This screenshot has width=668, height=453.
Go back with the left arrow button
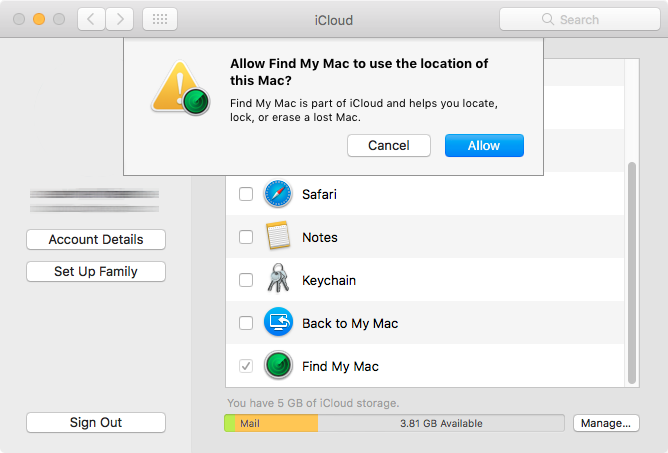point(91,19)
